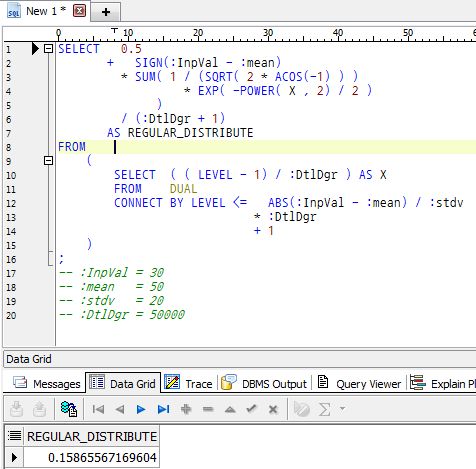
Task: Open the grid column list selector icon
Action: click(x=14, y=435)
